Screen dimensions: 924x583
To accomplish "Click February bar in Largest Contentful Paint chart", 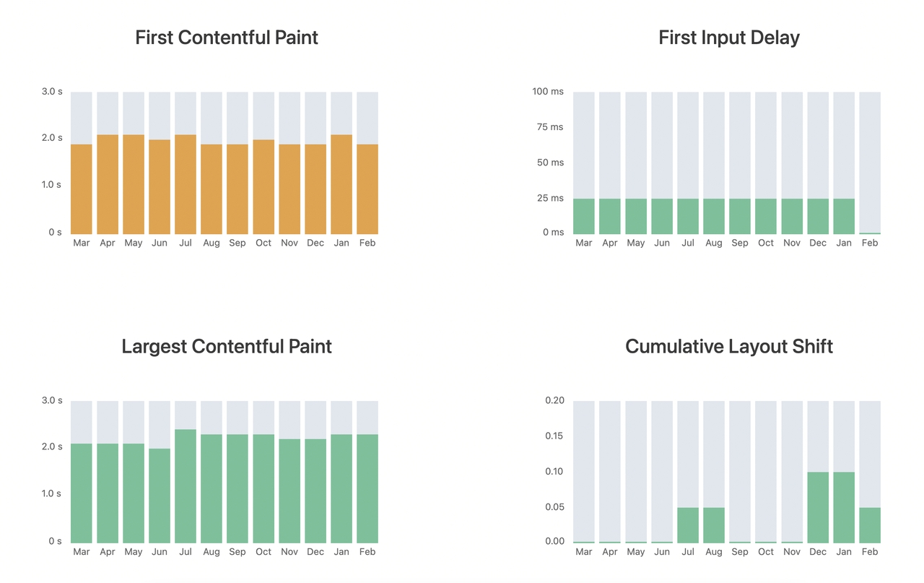I will (367, 488).
